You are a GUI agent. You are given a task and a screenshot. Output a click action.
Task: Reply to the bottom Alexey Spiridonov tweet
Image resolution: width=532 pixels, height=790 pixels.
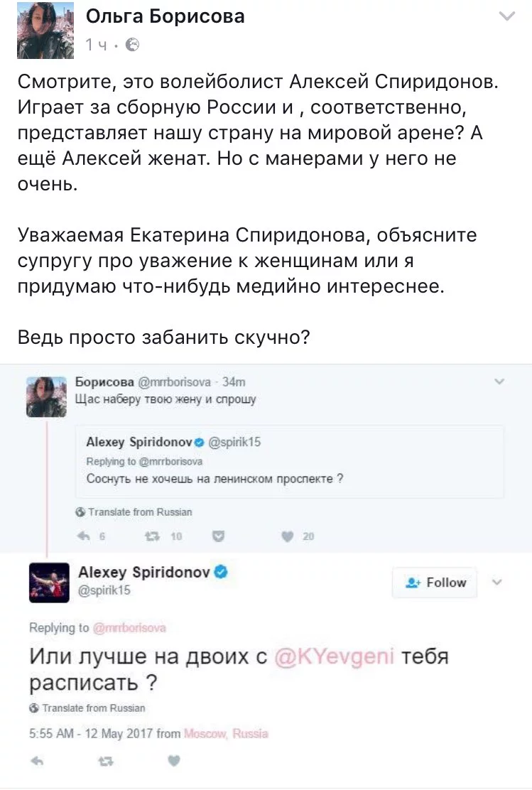tap(38, 761)
